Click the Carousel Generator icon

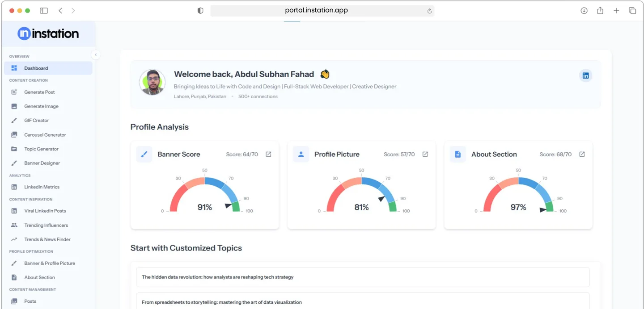pos(14,135)
